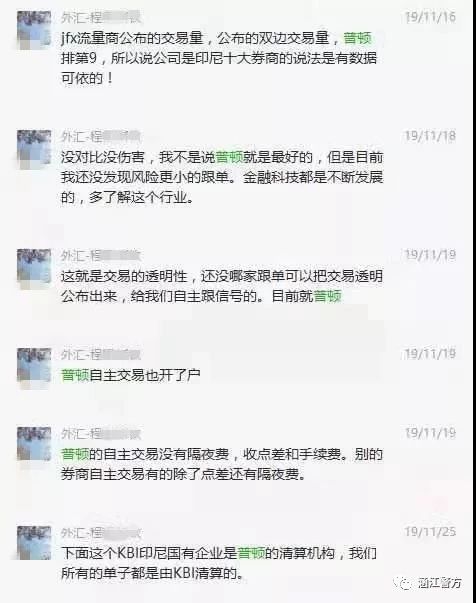Click the 19/11/18 date stamp
Screen dimensions: 476x603
[430, 136]
